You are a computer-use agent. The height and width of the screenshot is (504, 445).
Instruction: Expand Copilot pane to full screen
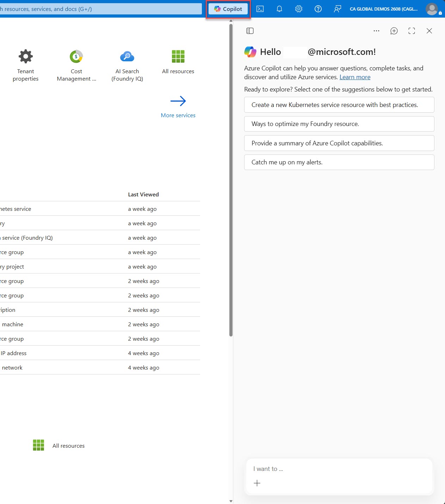coord(412,31)
